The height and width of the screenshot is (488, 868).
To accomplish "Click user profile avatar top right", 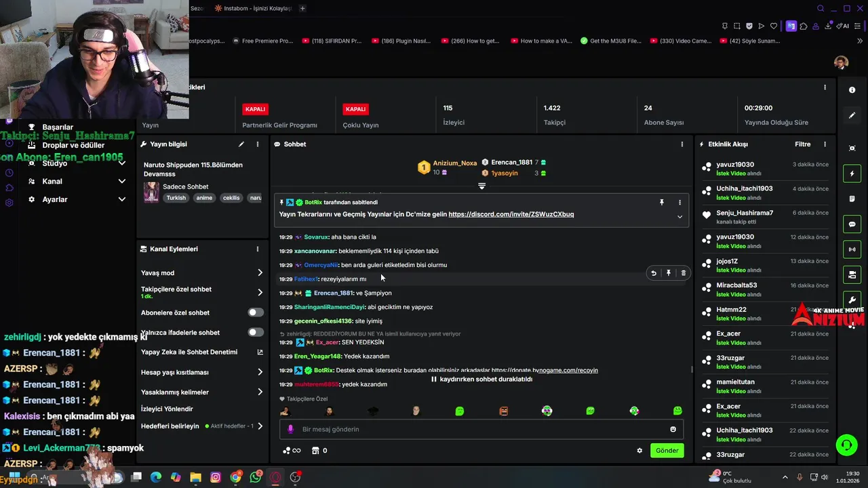I will (841, 63).
